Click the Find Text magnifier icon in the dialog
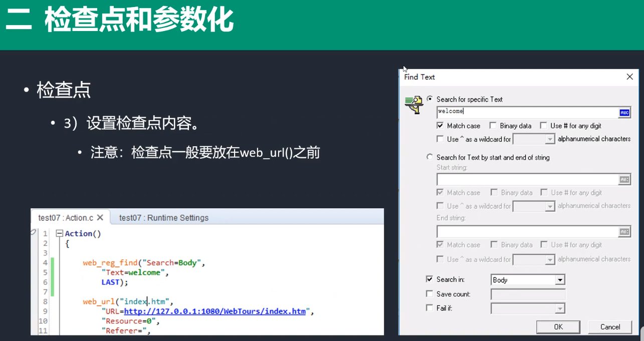The width and height of the screenshot is (644, 341). 413,104
